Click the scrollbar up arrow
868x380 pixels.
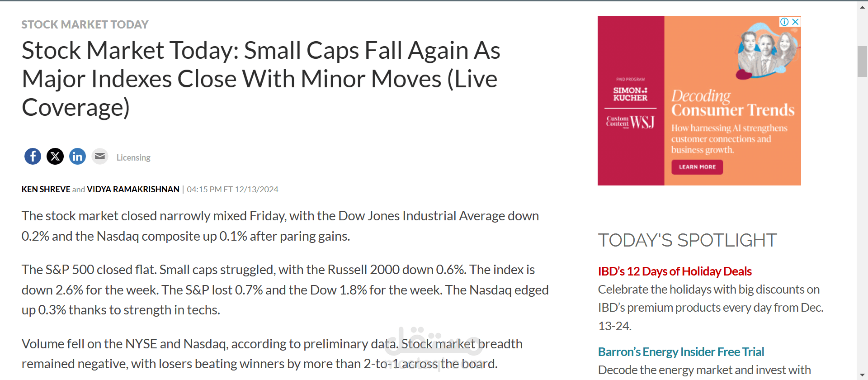(863, 8)
